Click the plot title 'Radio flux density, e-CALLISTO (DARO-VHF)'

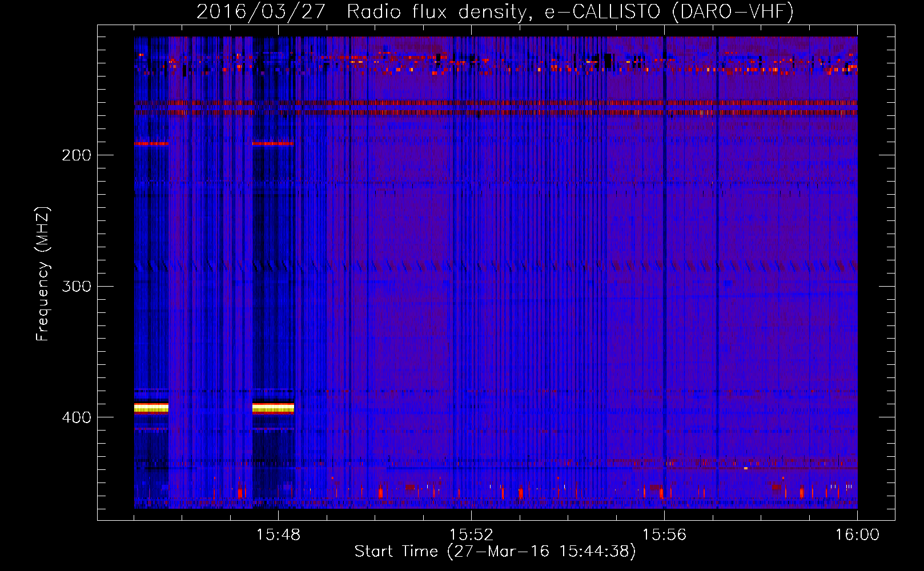570,11
